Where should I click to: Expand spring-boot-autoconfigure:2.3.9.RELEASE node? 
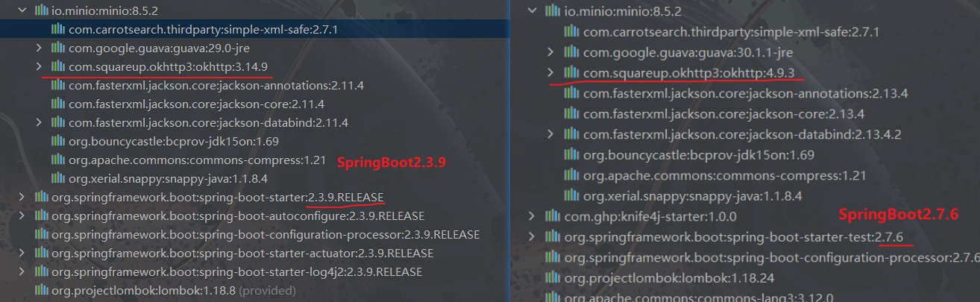pyautogui.click(x=21, y=216)
